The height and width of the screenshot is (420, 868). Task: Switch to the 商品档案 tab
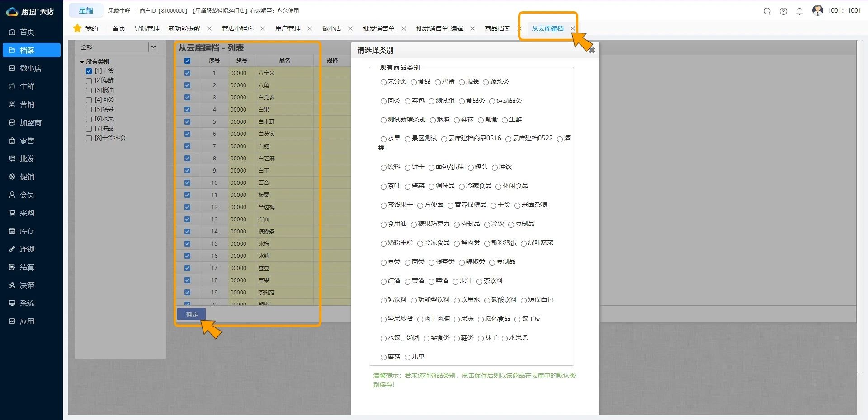coord(497,28)
